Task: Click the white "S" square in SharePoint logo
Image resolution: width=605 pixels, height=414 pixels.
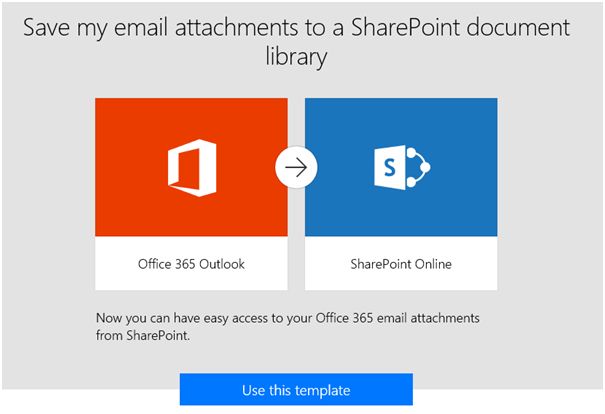Action: 389,169
